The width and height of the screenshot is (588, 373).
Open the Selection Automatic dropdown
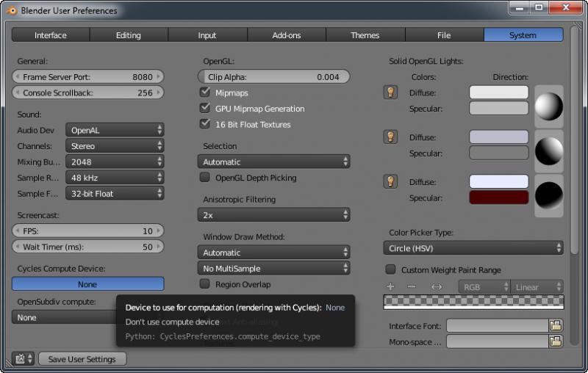(x=273, y=162)
